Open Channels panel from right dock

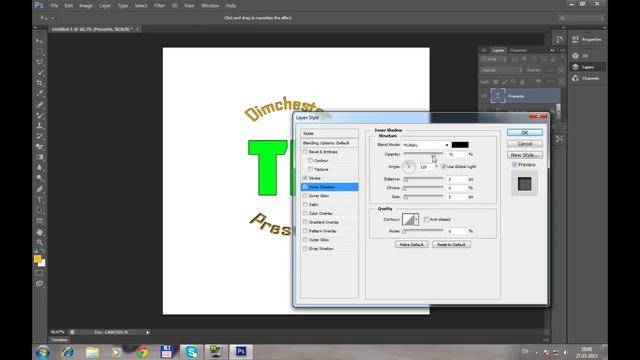[588, 78]
